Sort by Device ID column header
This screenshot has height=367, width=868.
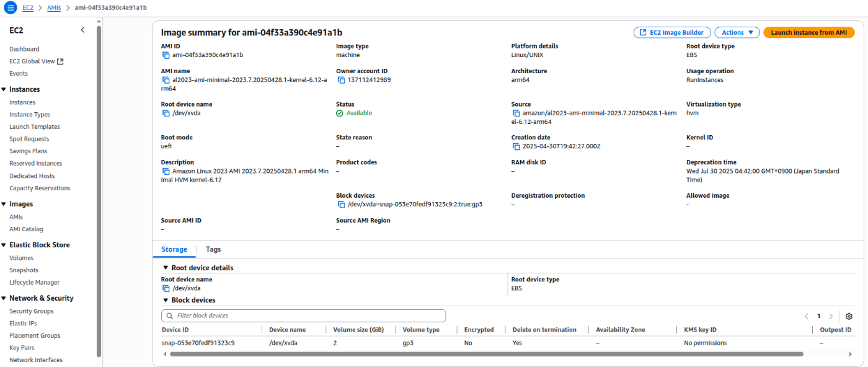175,330
